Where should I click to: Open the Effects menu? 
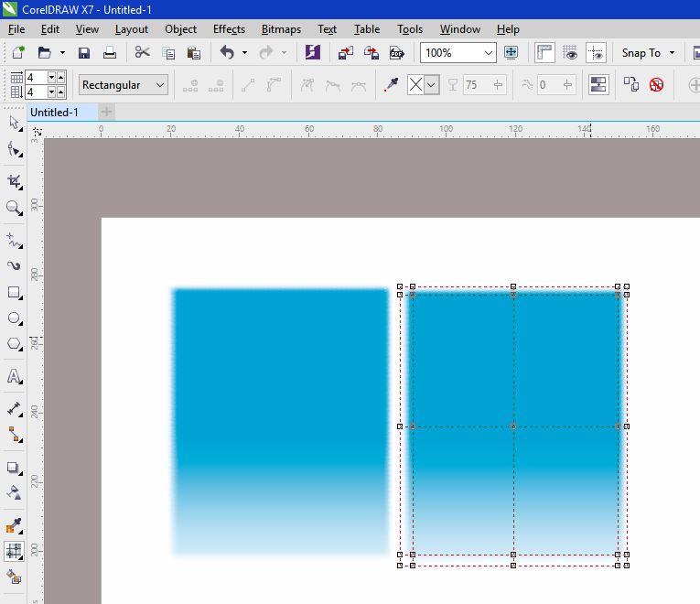(229, 29)
